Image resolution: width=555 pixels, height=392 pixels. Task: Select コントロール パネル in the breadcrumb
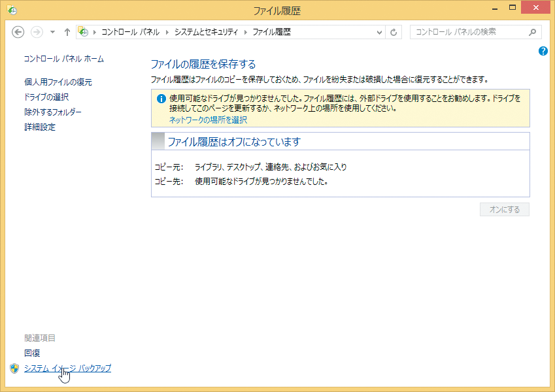131,32
